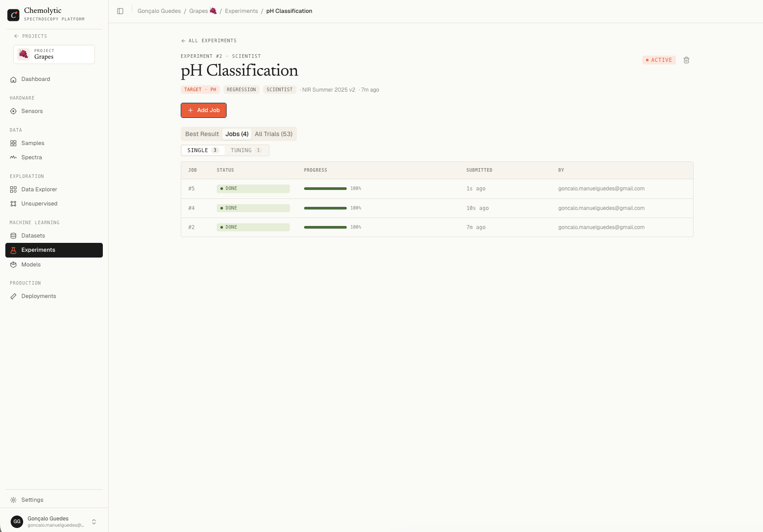Open Samples in the sidebar
Screen dimensions: 763x532
54,143
